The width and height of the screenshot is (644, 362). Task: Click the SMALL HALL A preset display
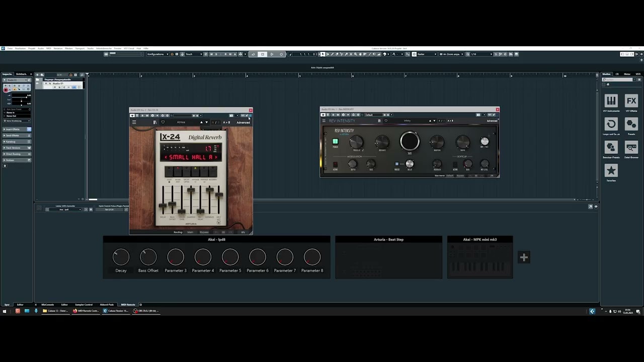click(x=191, y=157)
